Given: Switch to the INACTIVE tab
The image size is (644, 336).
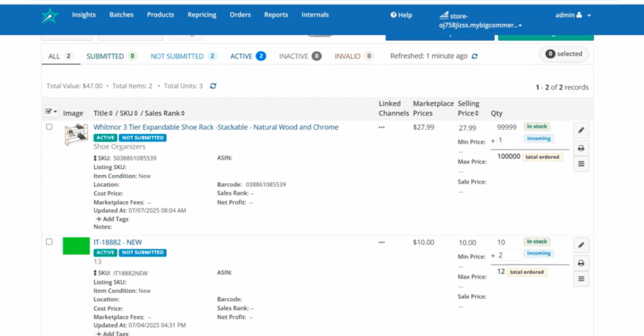Looking at the screenshot, I should click(x=300, y=56).
